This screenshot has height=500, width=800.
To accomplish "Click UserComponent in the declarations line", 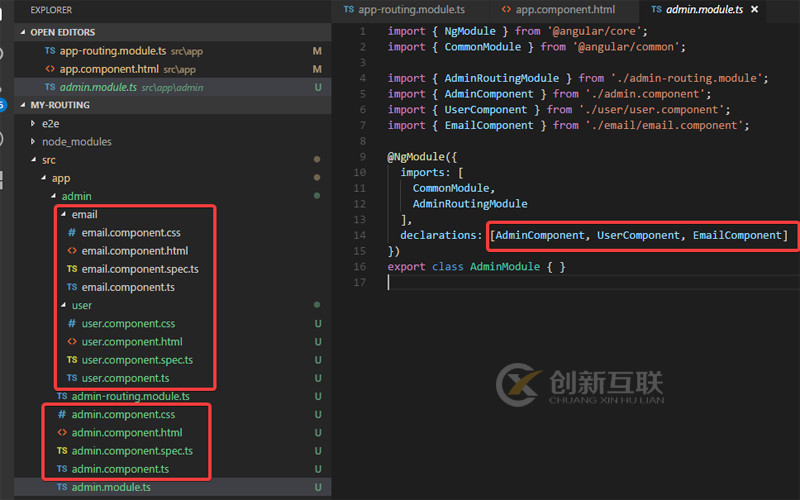I will point(638,235).
